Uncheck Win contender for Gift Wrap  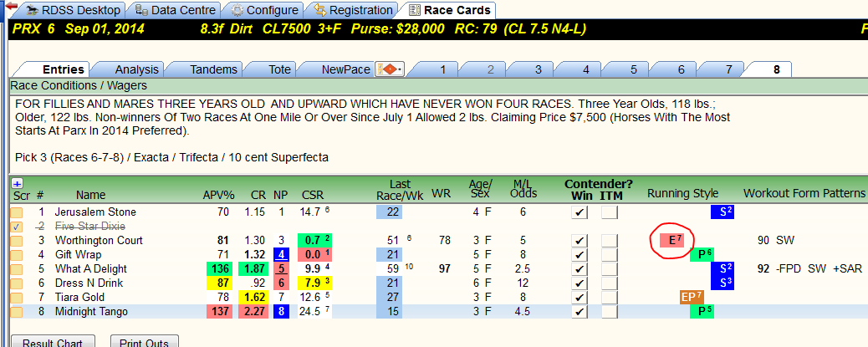coord(579,254)
